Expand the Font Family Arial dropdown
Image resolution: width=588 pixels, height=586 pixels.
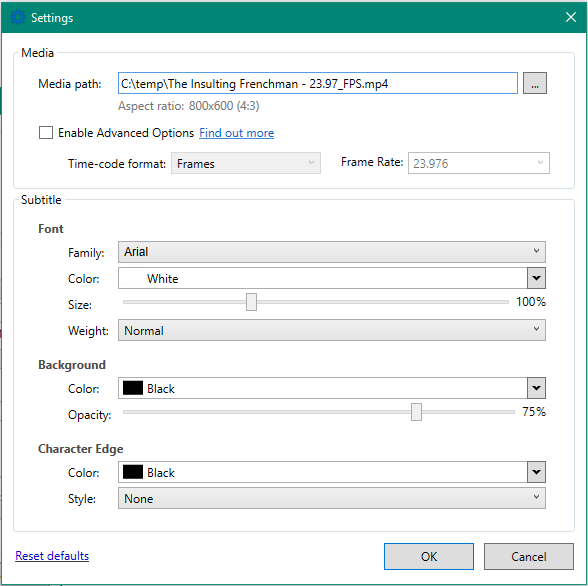point(332,252)
